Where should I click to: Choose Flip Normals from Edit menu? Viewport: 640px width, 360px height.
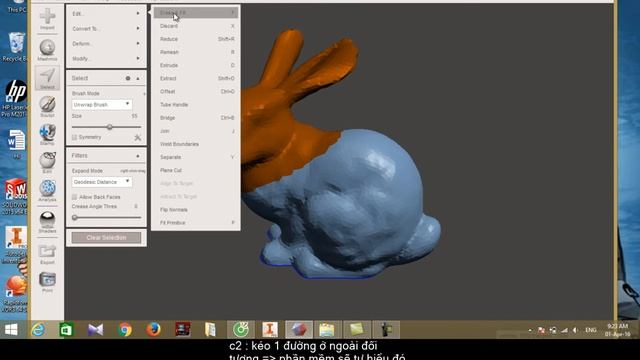[196, 210]
